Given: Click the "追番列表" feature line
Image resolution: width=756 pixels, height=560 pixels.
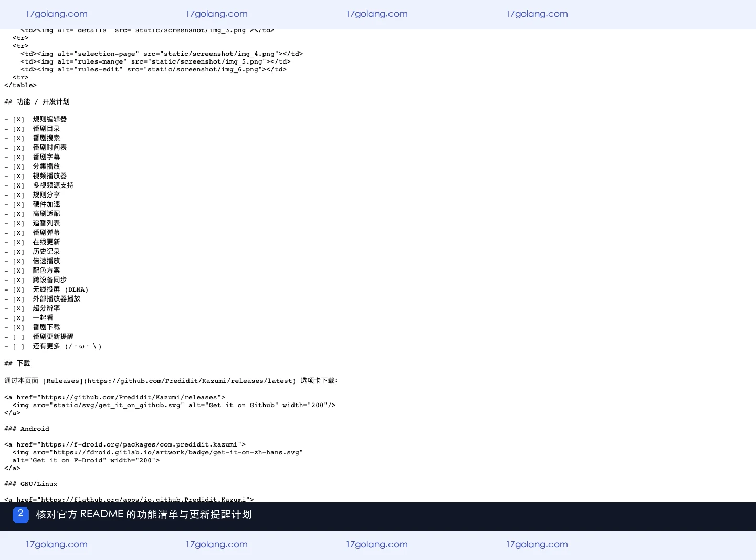Looking at the screenshot, I should 32,223.
